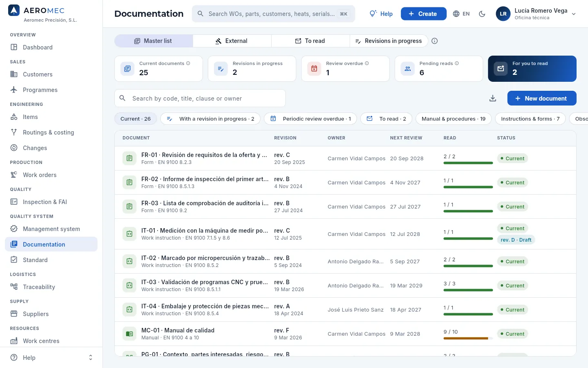This screenshot has width=588, height=368.
Task: Toggle the Current 26 filter chip
Action: pyautogui.click(x=136, y=119)
